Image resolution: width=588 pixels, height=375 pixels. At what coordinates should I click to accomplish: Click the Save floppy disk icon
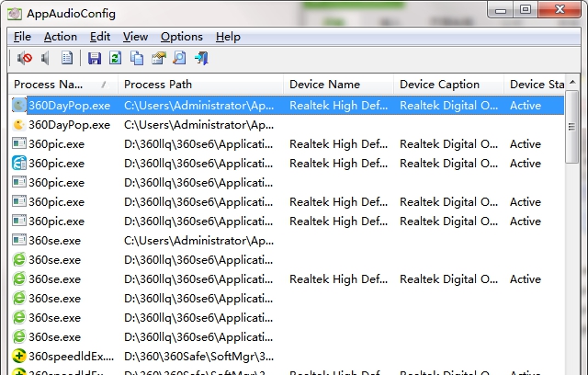click(94, 59)
